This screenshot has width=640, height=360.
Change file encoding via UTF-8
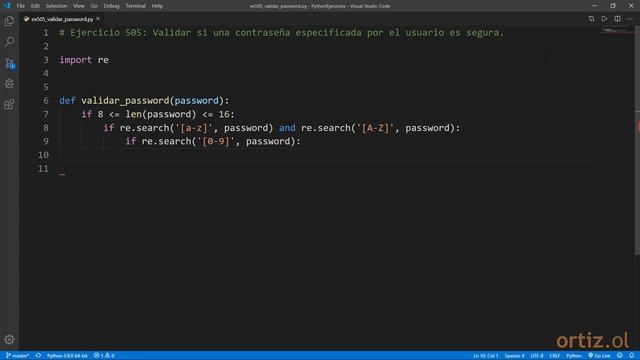(537, 356)
